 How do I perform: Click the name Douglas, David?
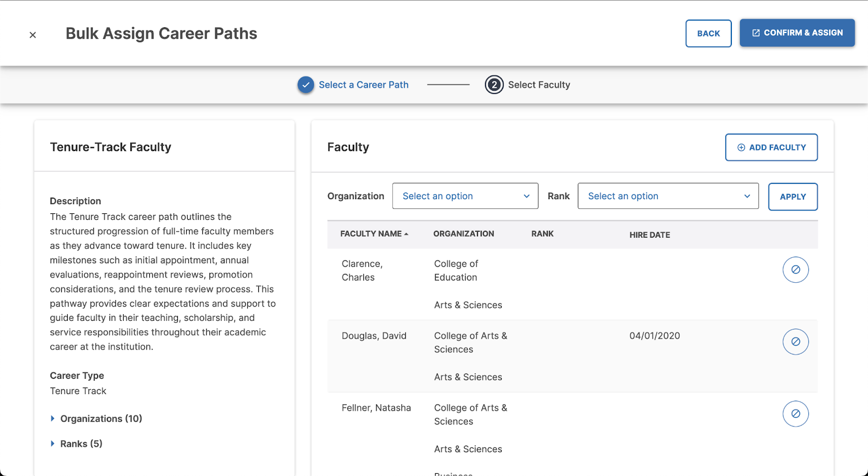tap(374, 336)
